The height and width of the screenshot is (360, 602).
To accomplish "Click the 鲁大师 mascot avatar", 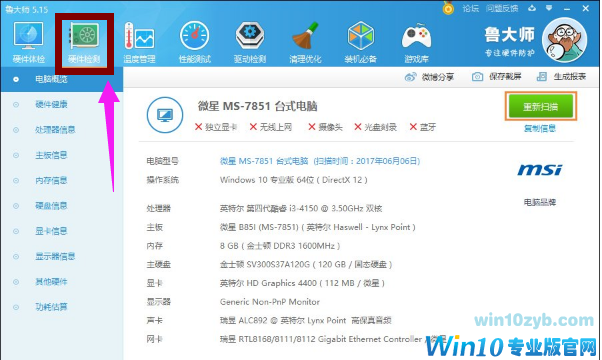I will pos(564,40).
